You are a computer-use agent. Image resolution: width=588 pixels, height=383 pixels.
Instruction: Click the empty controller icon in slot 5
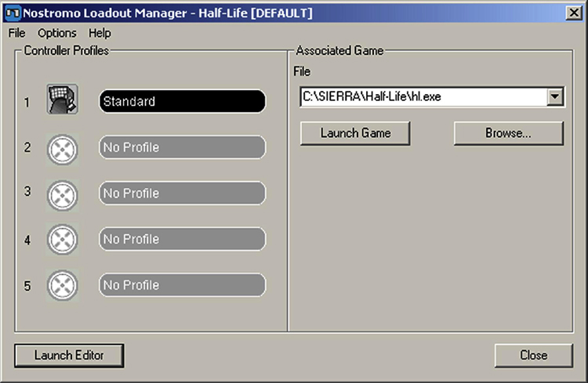60,285
